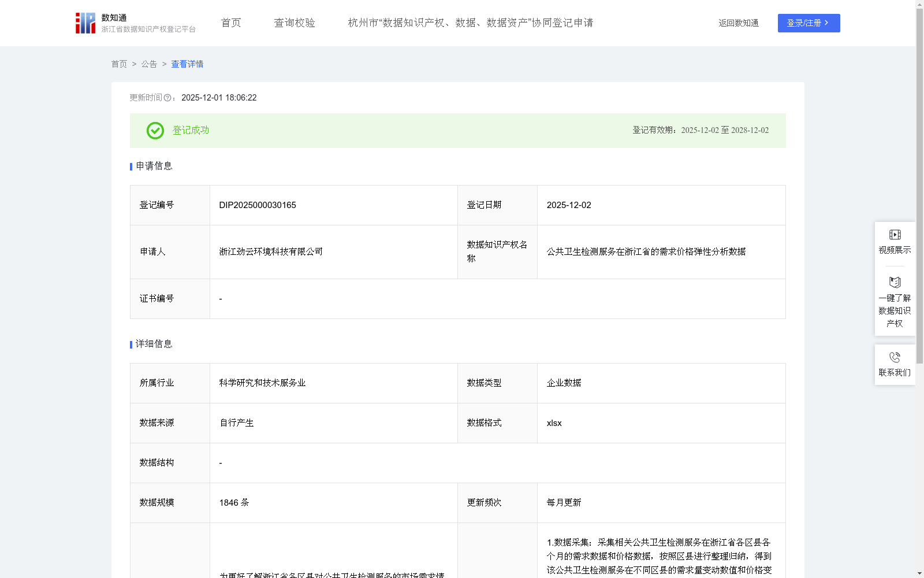Open 杭州市协同登记申请 menu item
The height and width of the screenshot is (578, 924).
point(471,23)
